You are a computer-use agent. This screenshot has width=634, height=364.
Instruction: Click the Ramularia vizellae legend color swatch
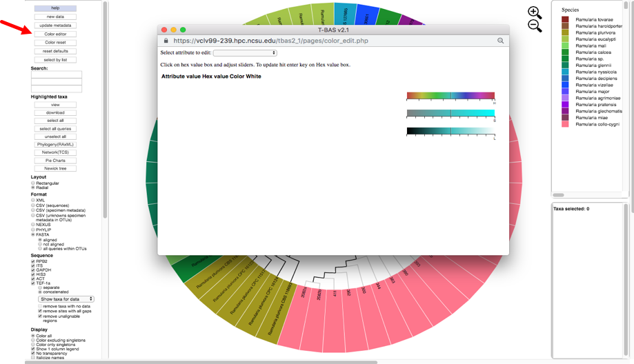click(x=565, y=85)
